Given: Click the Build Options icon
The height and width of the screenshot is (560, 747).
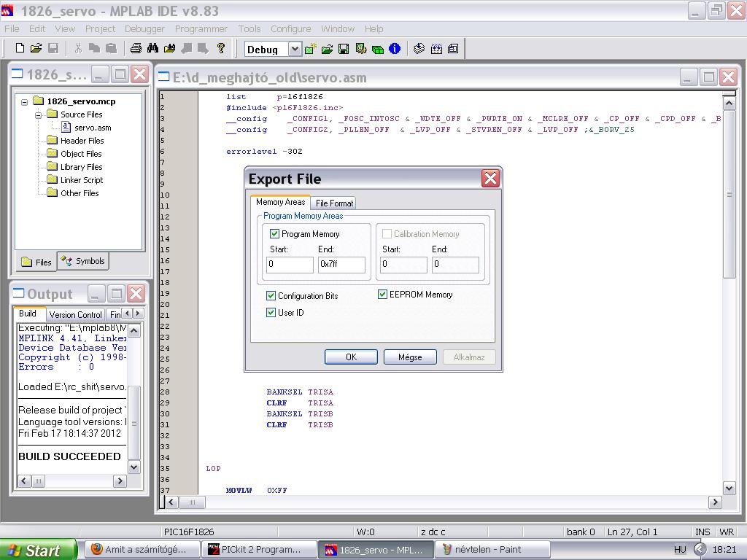Looking at the screenshot, I should (360, 49).
